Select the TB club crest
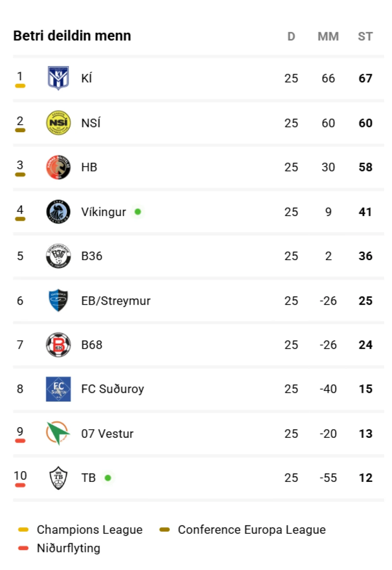The width and height of the screenshot is (392, 570). click(58, 478)
